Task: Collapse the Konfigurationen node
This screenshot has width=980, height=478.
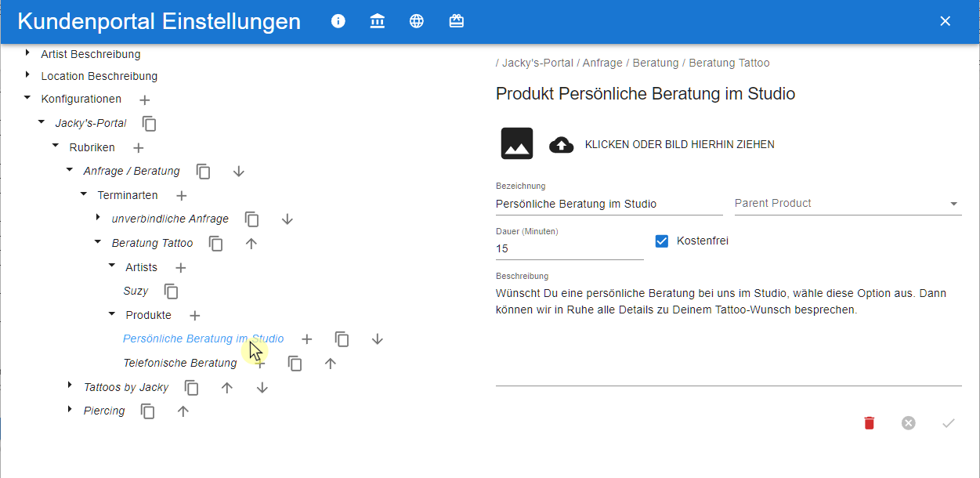Action: (27, 99)
